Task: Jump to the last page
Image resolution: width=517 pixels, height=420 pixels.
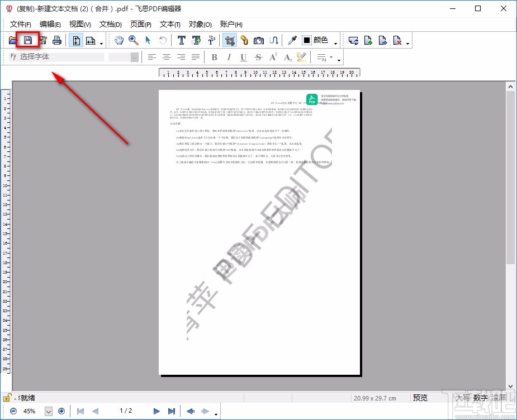Action: tap(172, 411)
